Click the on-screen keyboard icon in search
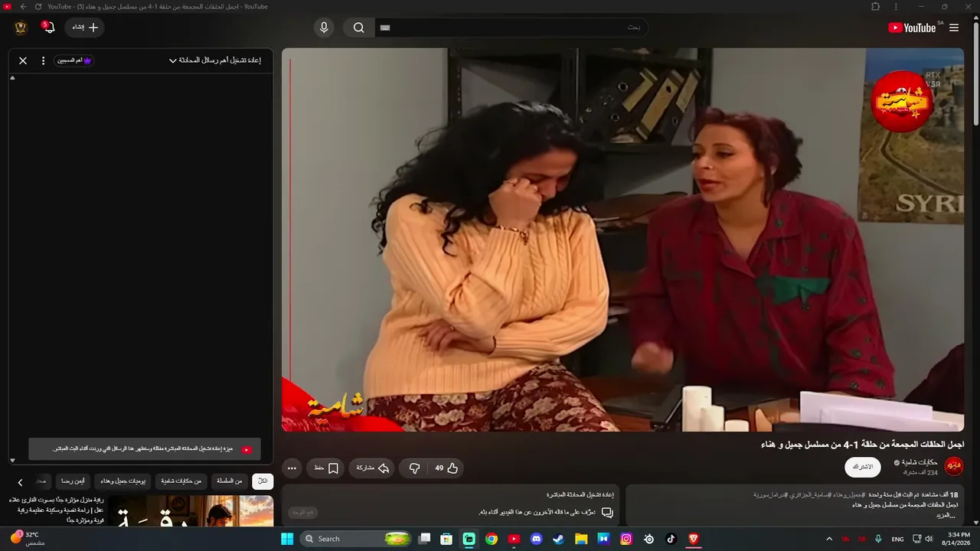Screen dimensions: 980x551 pyautogui.click(x=385, y=28)
